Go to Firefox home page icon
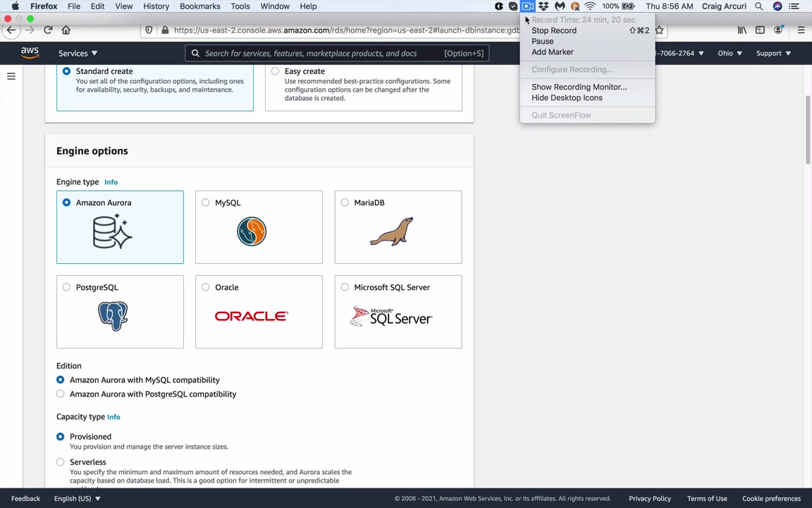 point(66,30)
